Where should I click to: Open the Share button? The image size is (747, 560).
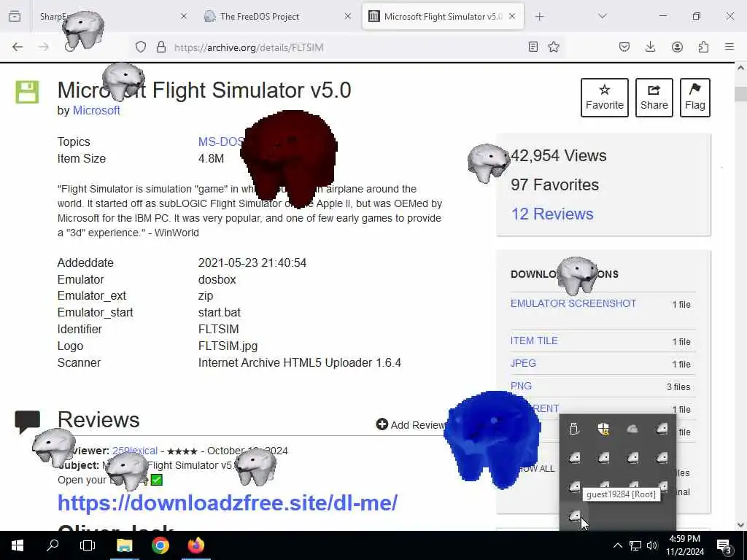[654, 98]
